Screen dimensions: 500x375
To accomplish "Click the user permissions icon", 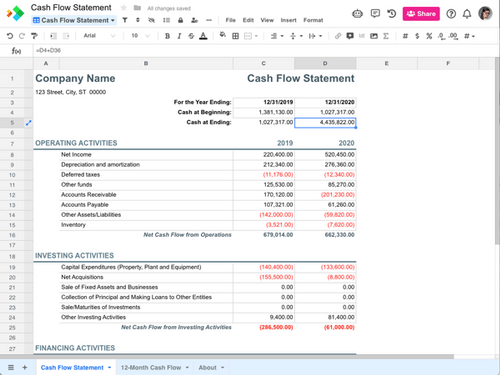I will click(194, 20).
